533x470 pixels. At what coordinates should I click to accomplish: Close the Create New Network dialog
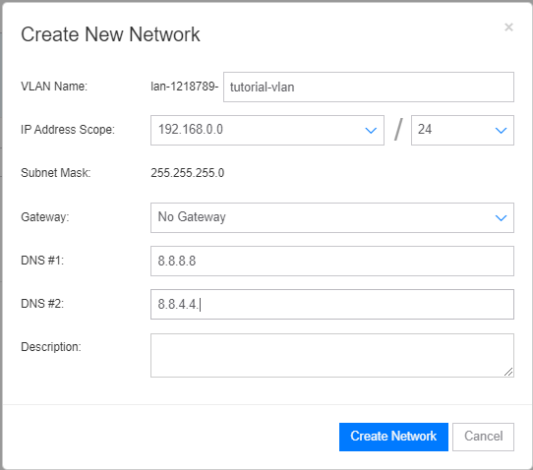click(x=509, y=27)
